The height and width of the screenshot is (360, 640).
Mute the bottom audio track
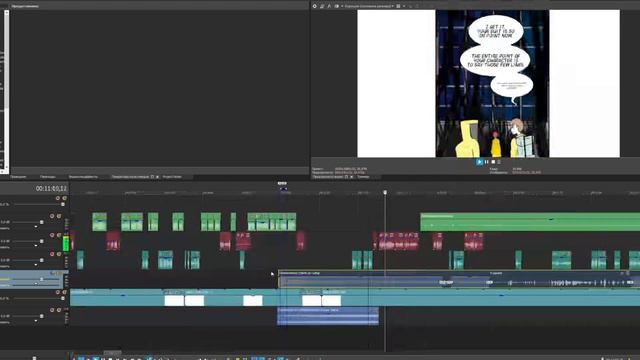click(x=52, y=310)
